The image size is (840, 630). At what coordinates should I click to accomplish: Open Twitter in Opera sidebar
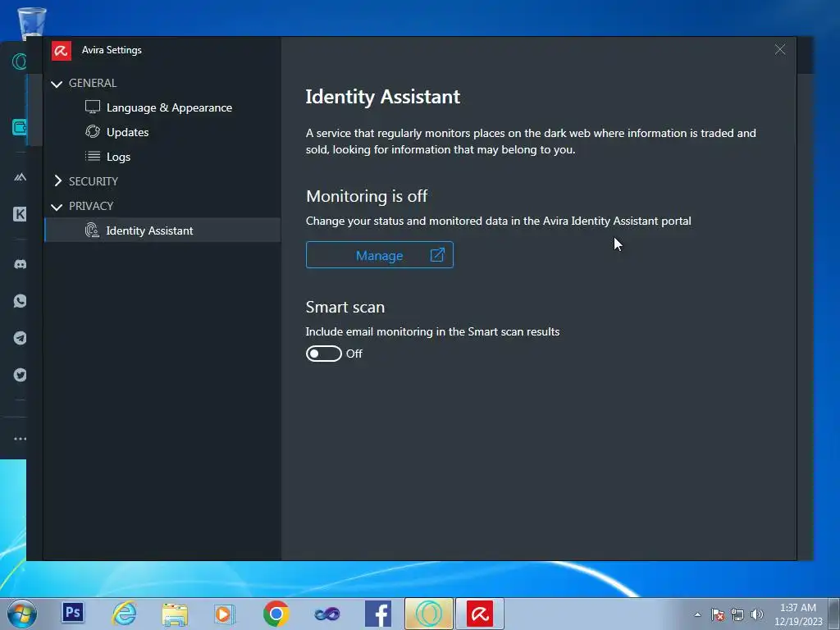20,375
